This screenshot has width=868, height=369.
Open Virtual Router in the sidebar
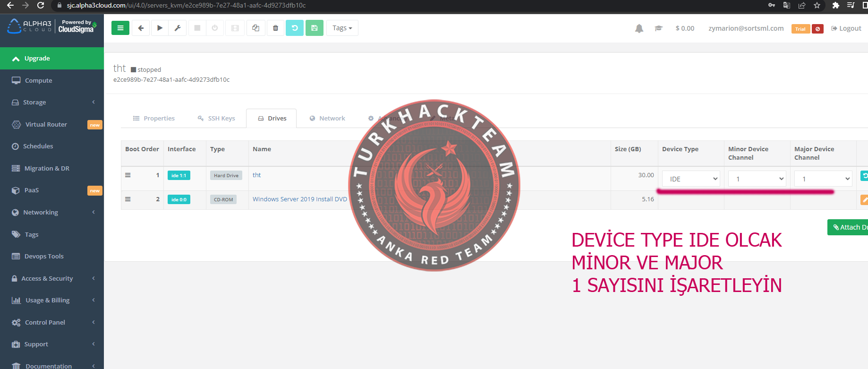52,124
